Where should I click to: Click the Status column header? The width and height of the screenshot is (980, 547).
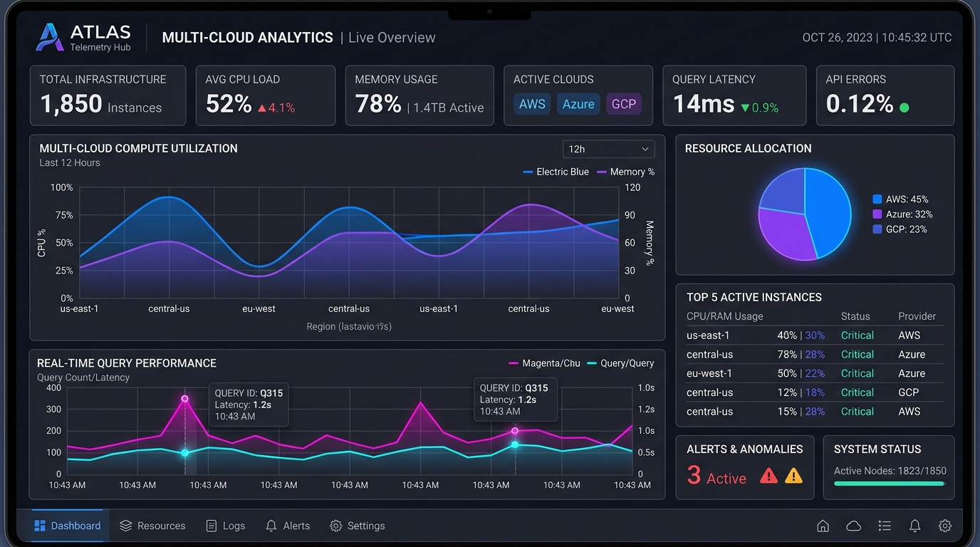click(855, 316)
